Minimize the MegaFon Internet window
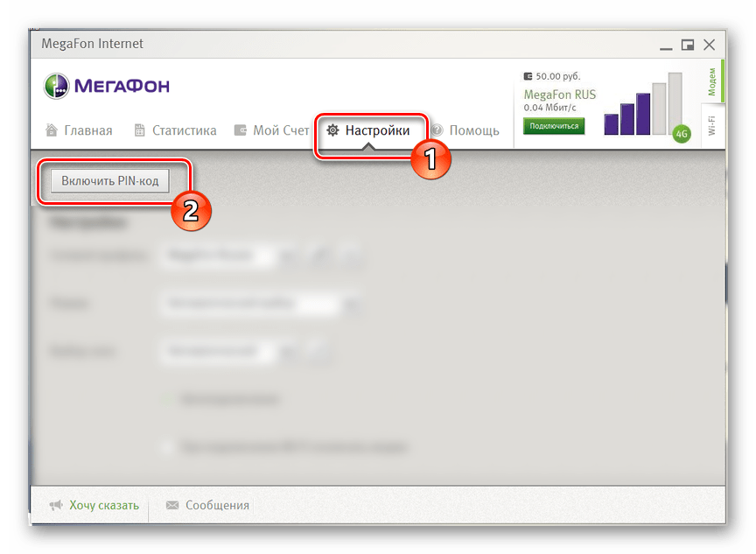This screenshot has height=554, width=756. (666, 48)
